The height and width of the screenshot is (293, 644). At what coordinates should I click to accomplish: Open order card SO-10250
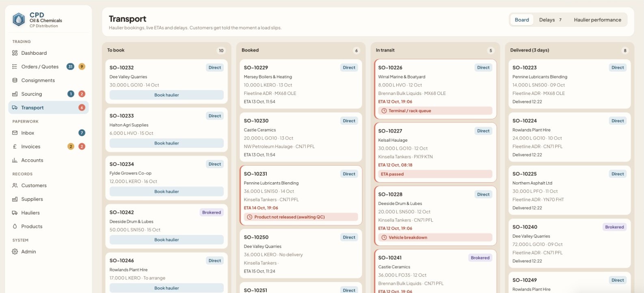pyautogui.click(x=301, y=254)
